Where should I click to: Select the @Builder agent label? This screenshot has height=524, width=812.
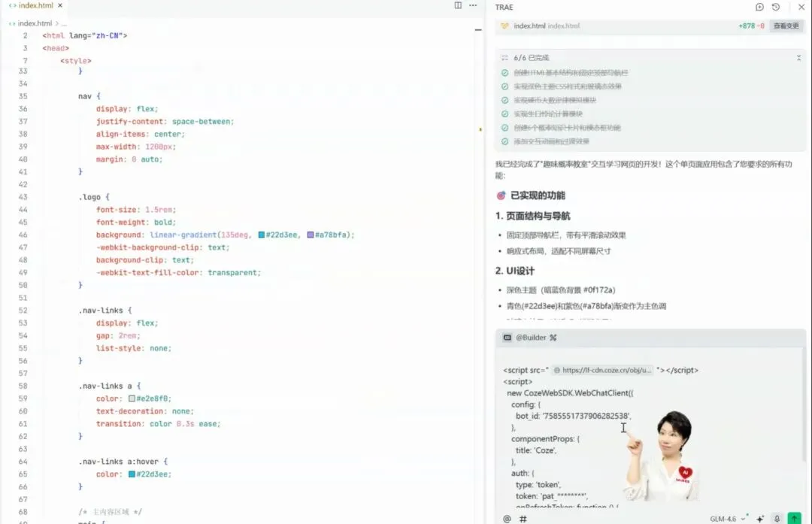(531, 338)
